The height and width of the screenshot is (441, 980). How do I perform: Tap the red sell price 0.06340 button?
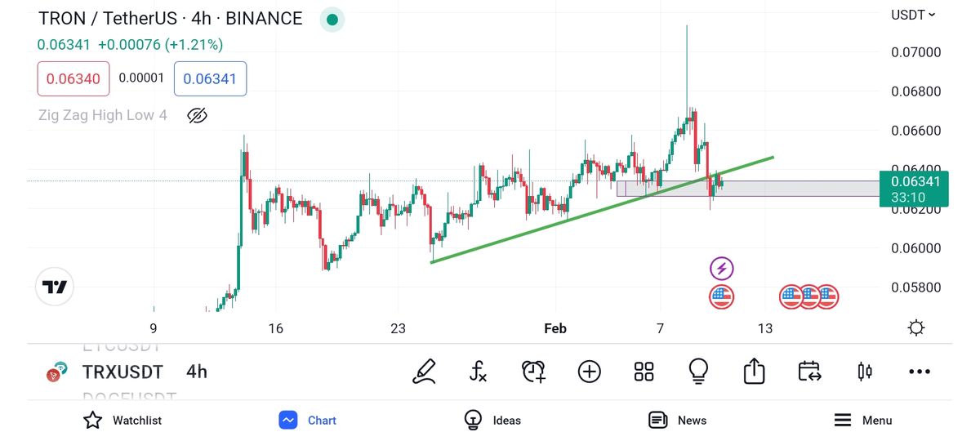coord(73,79)
